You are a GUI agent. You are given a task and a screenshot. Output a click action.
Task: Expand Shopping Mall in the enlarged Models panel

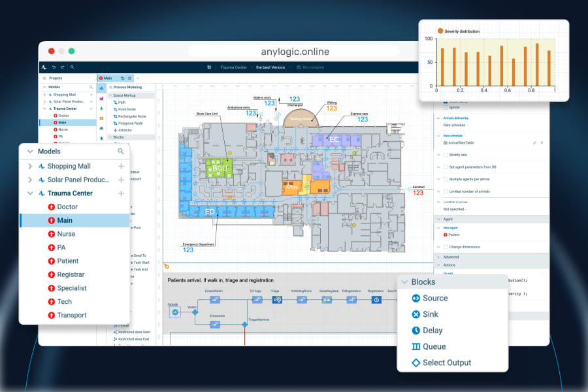coord(30,166)
